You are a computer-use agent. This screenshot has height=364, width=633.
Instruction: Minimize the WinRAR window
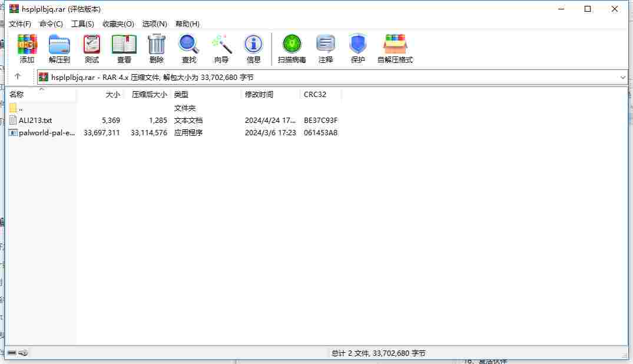(561, 9)
